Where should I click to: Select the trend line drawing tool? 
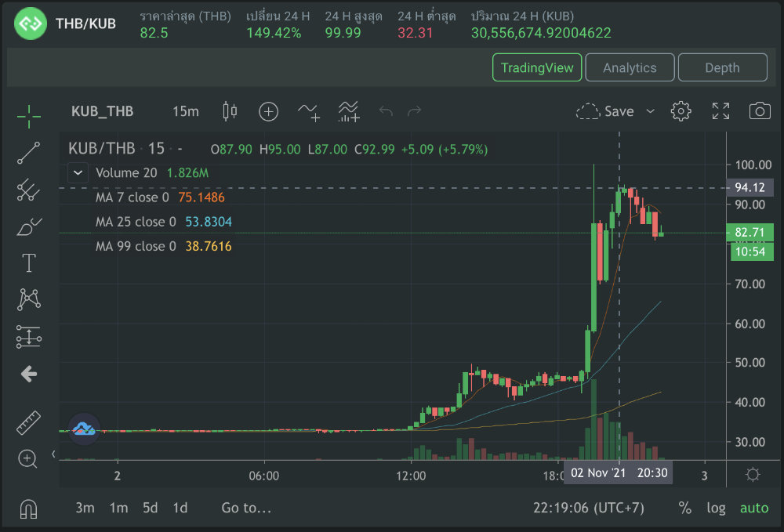tap(29, 154)
